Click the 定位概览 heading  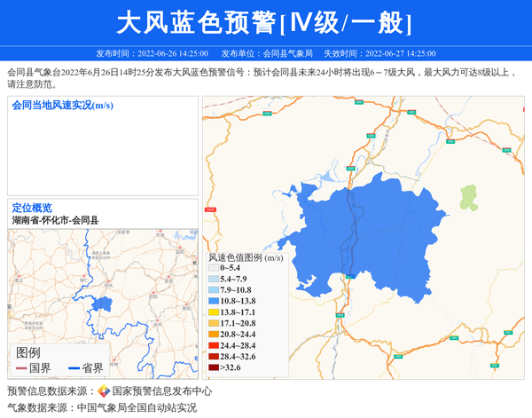point(32,208)
